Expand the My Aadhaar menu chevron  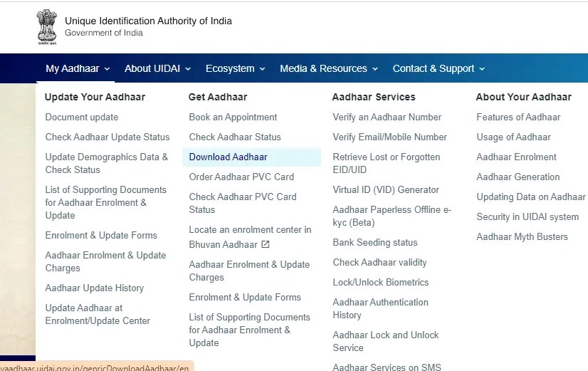point(107,69)
